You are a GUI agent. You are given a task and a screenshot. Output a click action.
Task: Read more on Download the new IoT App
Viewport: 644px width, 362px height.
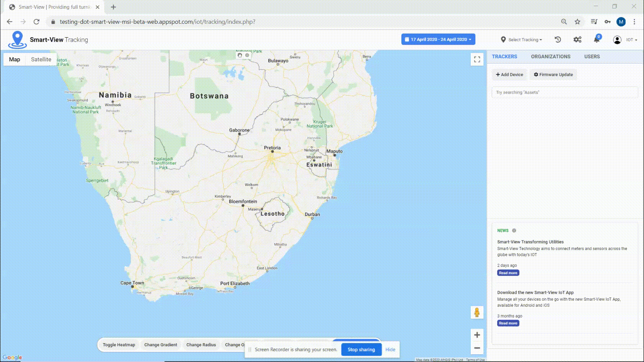coord(508,323)
